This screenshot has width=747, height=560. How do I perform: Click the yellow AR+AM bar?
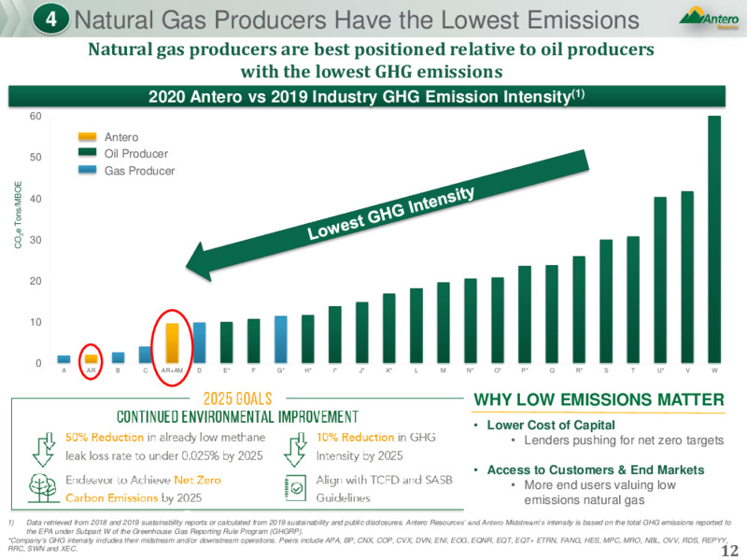pos(172,343)
